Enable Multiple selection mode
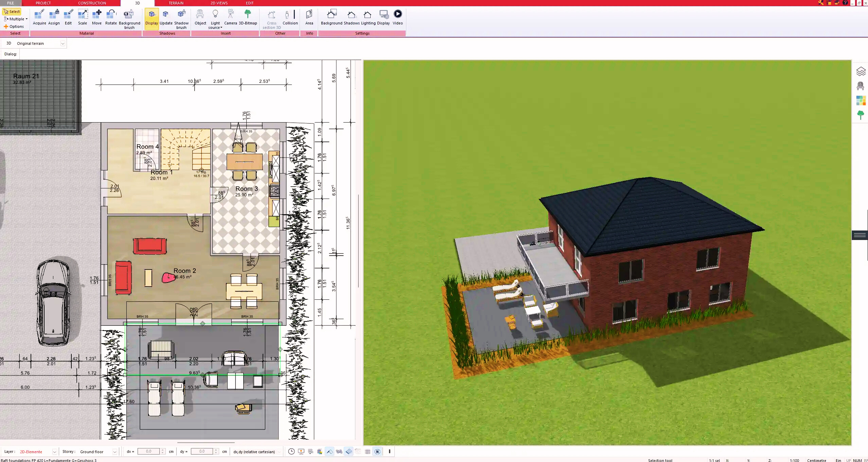The width and height of the screenshot is (868, 462). click(15, 19)
